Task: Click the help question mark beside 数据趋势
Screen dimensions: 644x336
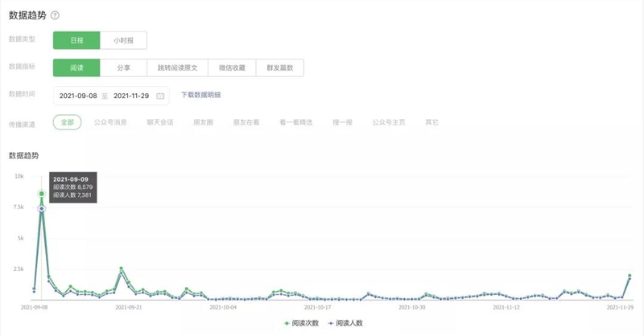Action: coord(55,15)
